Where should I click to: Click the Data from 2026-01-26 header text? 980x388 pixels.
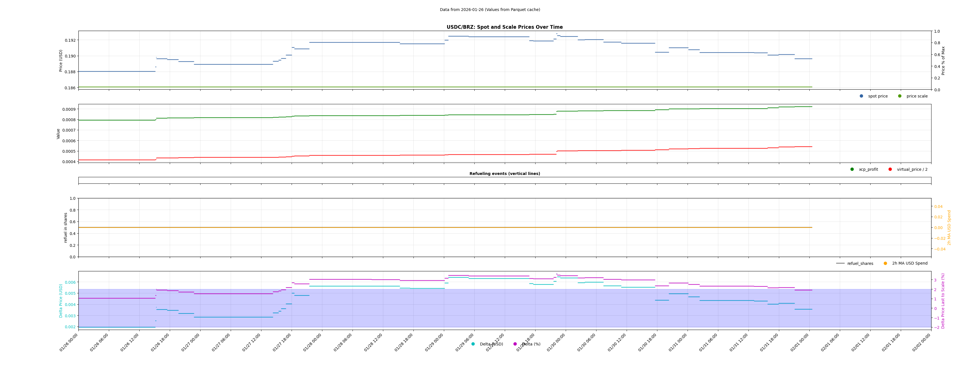pos(490,10)
